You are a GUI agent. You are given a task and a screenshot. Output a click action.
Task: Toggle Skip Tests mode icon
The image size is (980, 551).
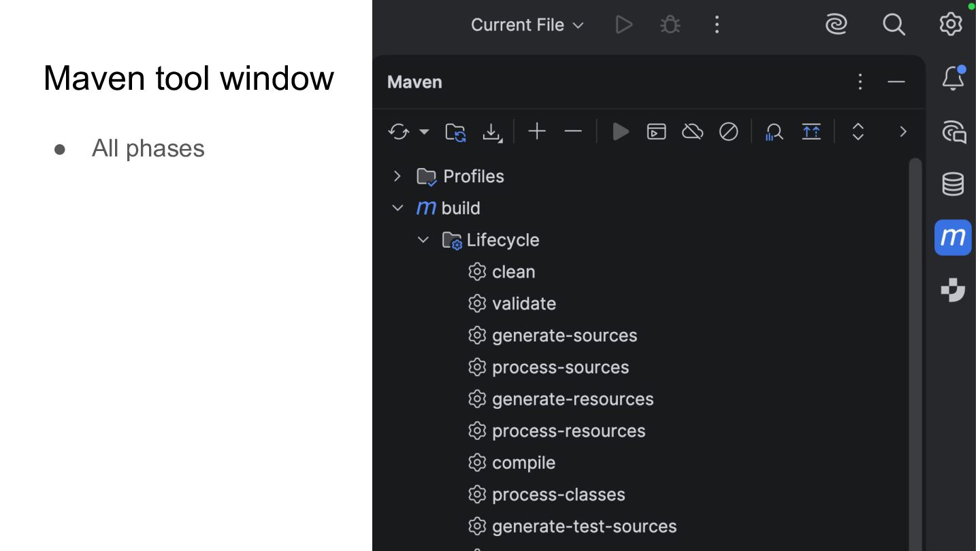729,131
